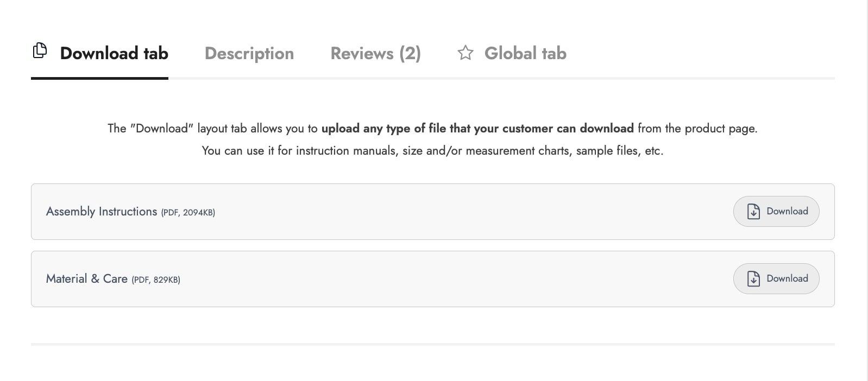Click the quoted "Download" word in the intro

[x=162, y=129]
